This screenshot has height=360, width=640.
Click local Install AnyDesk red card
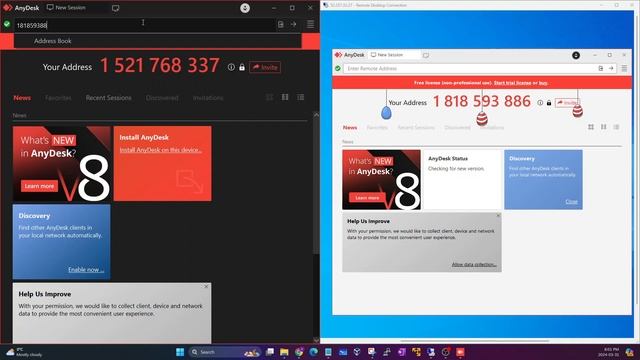tap(162, 163)
